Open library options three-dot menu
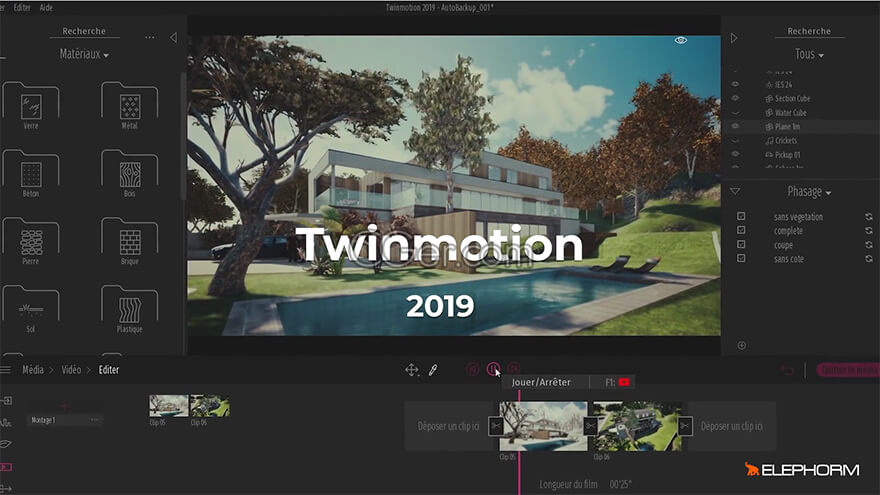880x495 pixels. click(149, 38)
